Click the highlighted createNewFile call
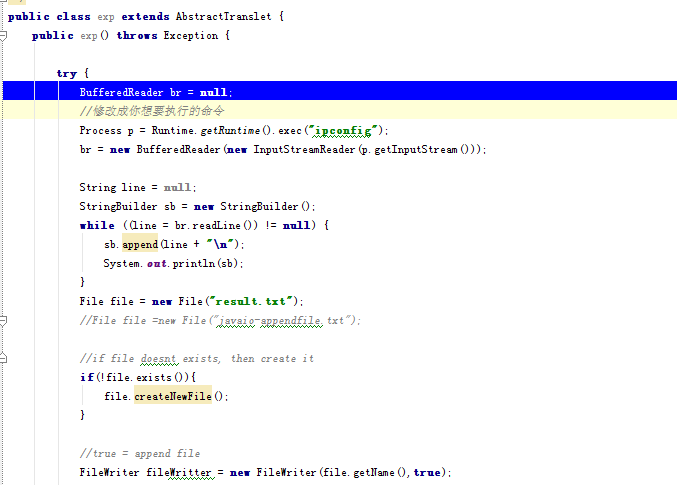 (173, 396)
